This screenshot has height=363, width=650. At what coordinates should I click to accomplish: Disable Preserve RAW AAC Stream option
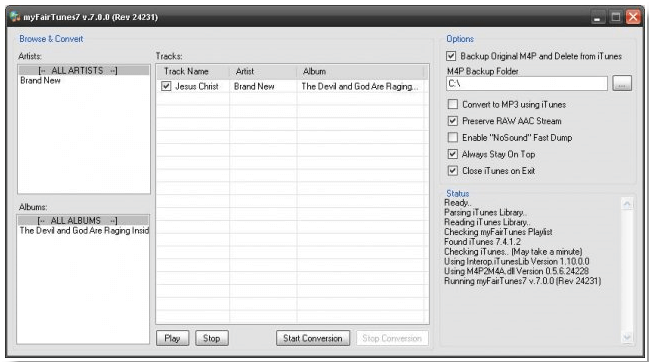tap(453, 121)
